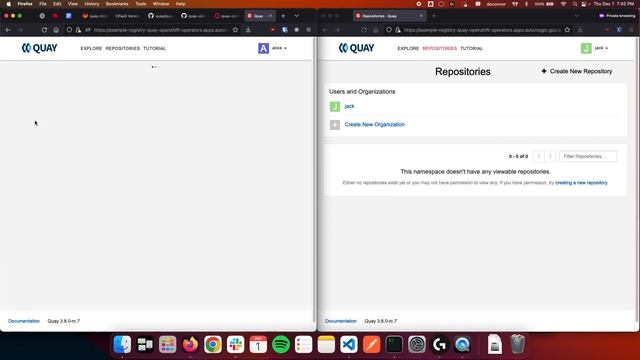The image size is (640, 360).
Task: Open Documentation link in right window footer
Action: coord(341,321)
